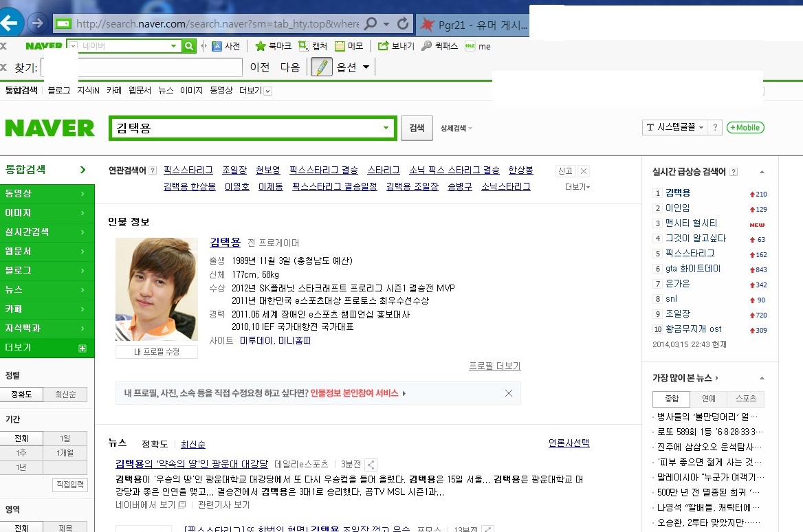
Task: Click the profile photo of 김택용
Action: 157,289
